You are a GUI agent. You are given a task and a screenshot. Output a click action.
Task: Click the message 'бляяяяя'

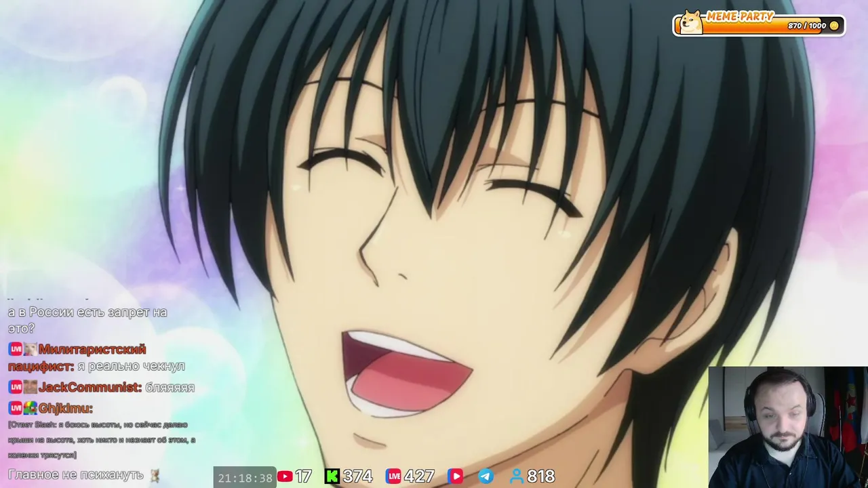click(x=170, y=388)
